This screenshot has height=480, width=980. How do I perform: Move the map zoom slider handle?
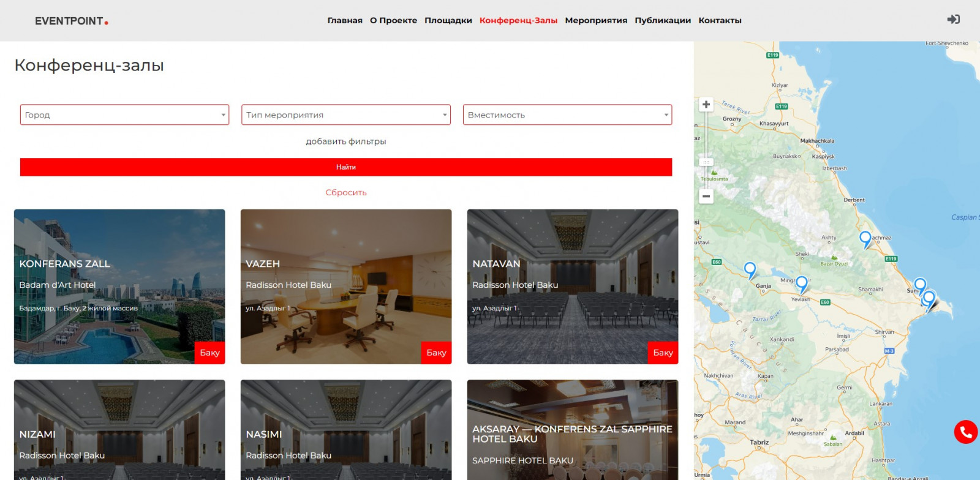(706, 162)
